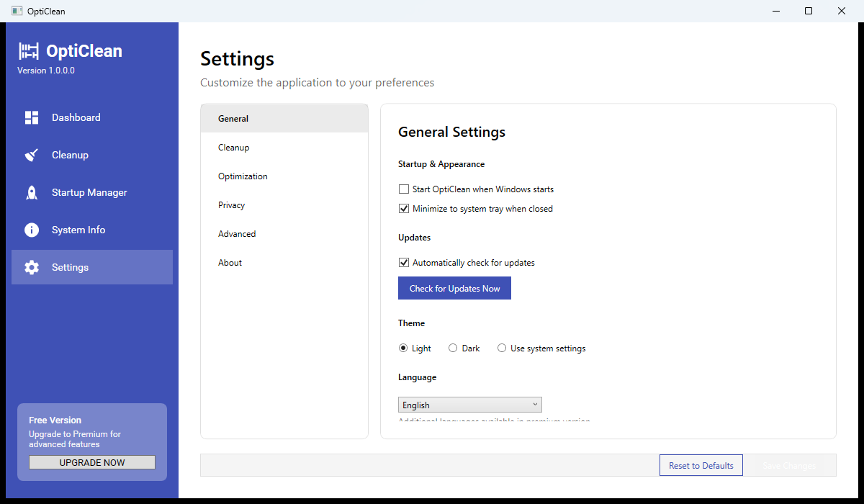Click Check for Updates Now button
864x504 pixels.
pos(454,288)
